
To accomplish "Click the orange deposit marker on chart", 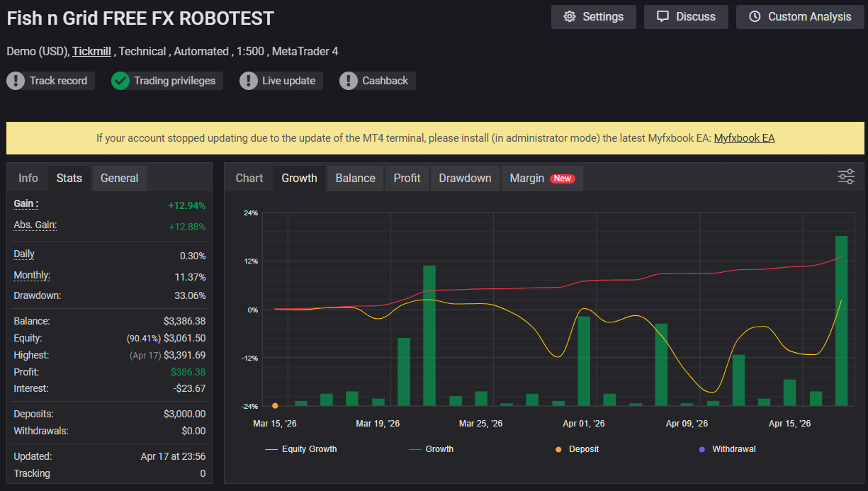I will [x=275, y=406].
